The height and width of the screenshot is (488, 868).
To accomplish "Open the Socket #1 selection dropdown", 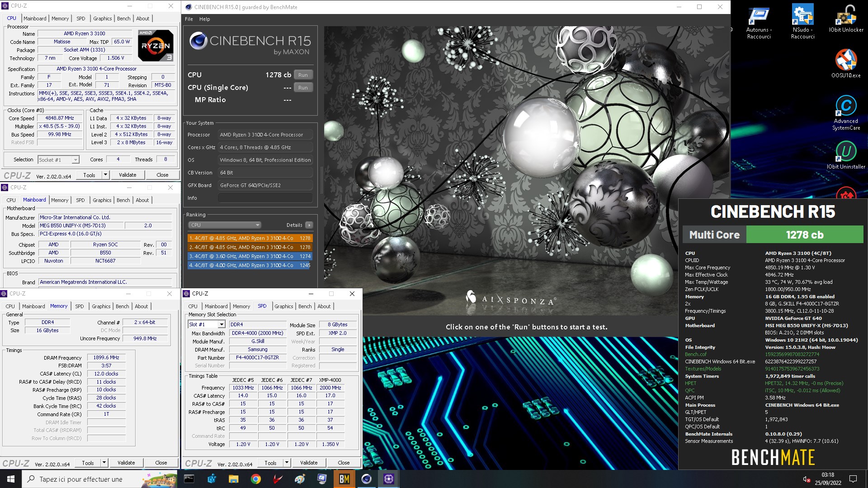I will click(x=58, y=160).
